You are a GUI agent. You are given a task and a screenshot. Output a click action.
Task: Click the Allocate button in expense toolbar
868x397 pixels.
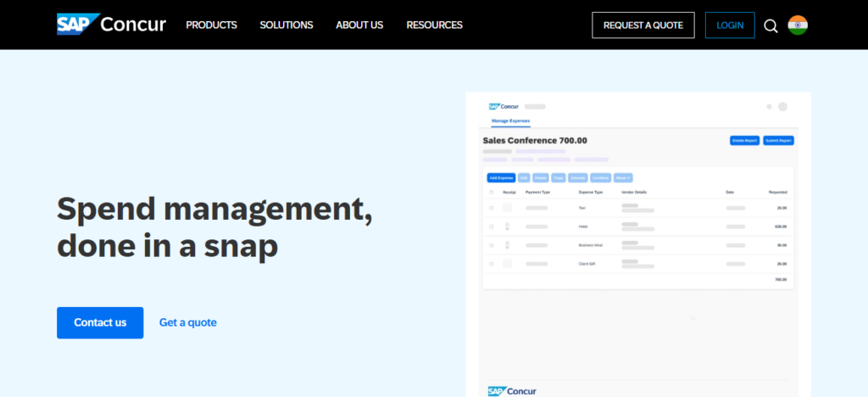tap(577, 178)
